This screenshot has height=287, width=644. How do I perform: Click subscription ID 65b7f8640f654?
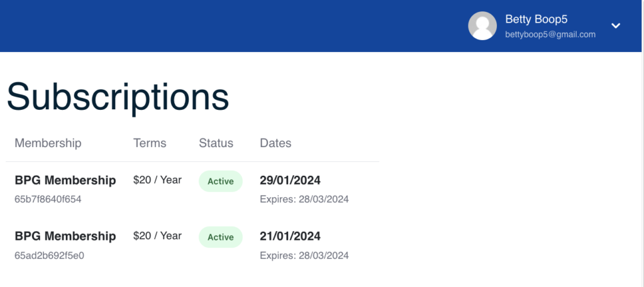point(48,200)
